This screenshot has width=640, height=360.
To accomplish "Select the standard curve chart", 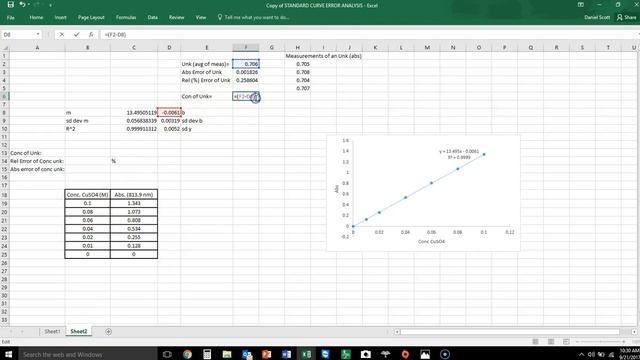I will coord(423,193).
